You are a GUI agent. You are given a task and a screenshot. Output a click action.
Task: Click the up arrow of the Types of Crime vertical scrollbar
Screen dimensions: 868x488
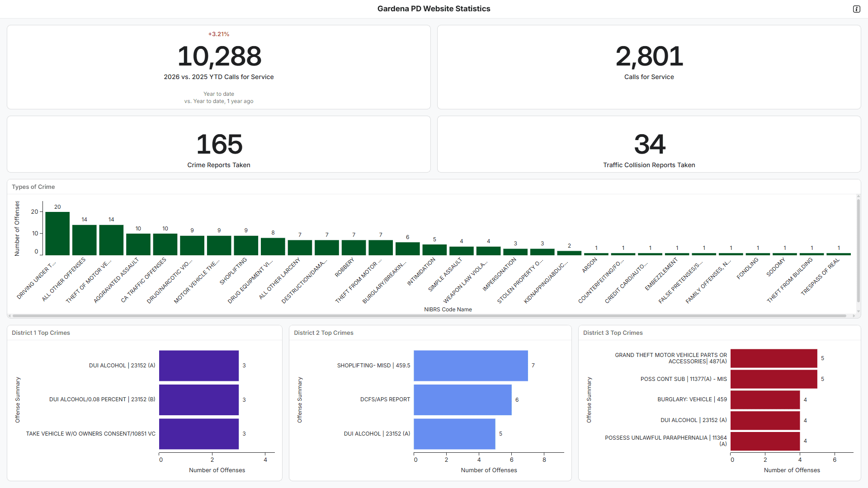click(x=858, y=197)
